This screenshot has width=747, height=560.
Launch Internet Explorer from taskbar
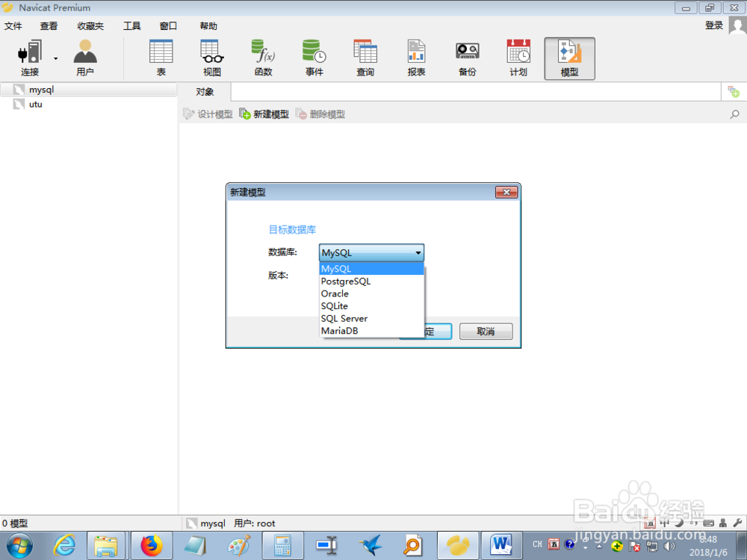64,546
